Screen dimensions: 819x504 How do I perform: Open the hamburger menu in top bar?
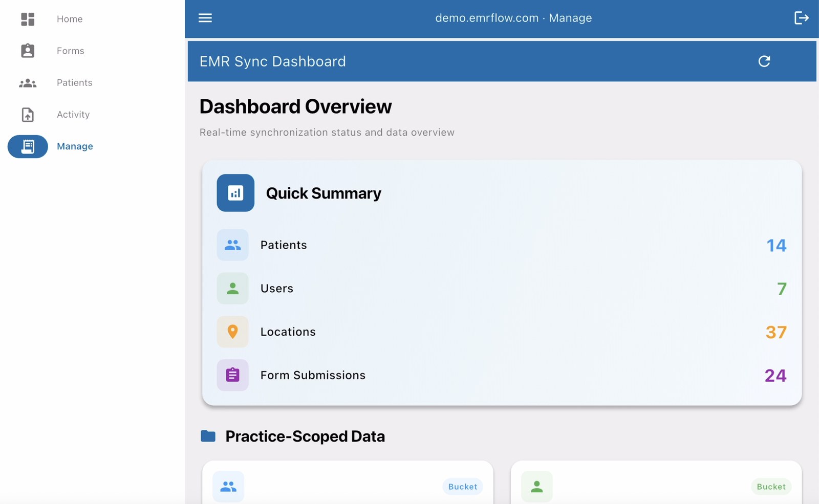click(x=205, y=18)
